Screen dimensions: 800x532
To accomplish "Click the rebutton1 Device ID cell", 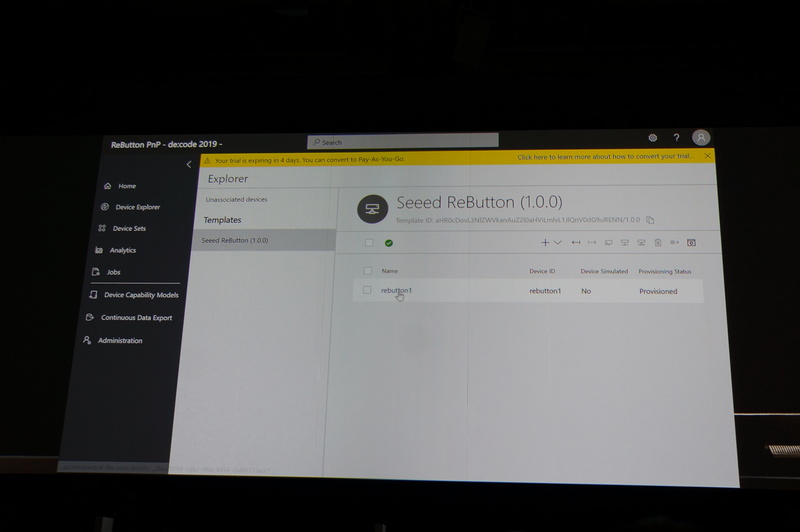I will tap(545, 291).
